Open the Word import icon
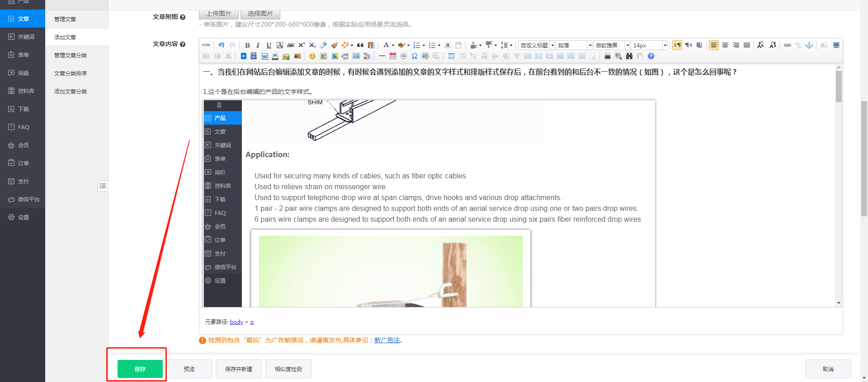This screenshot has height=382, width=868. [x=264, y=56]
